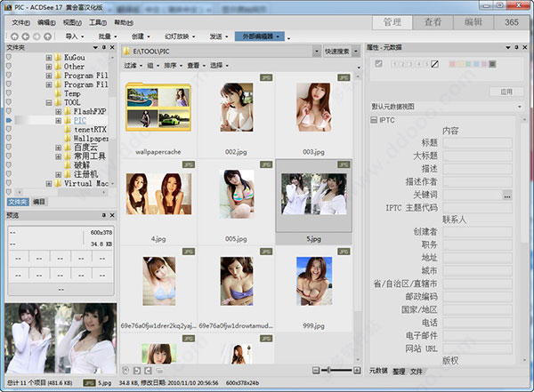Set rating to 2 in properties
Screen dimensions: 534x392
pyautogui.click(x=402, y=64)
